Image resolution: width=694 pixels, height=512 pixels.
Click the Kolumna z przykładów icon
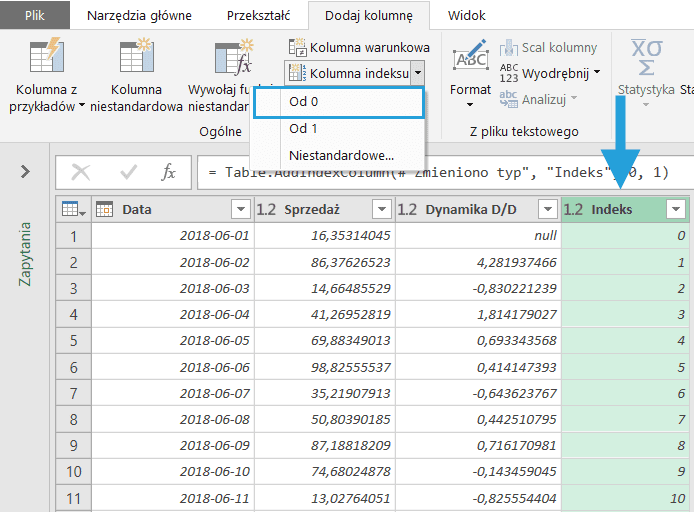46,58
